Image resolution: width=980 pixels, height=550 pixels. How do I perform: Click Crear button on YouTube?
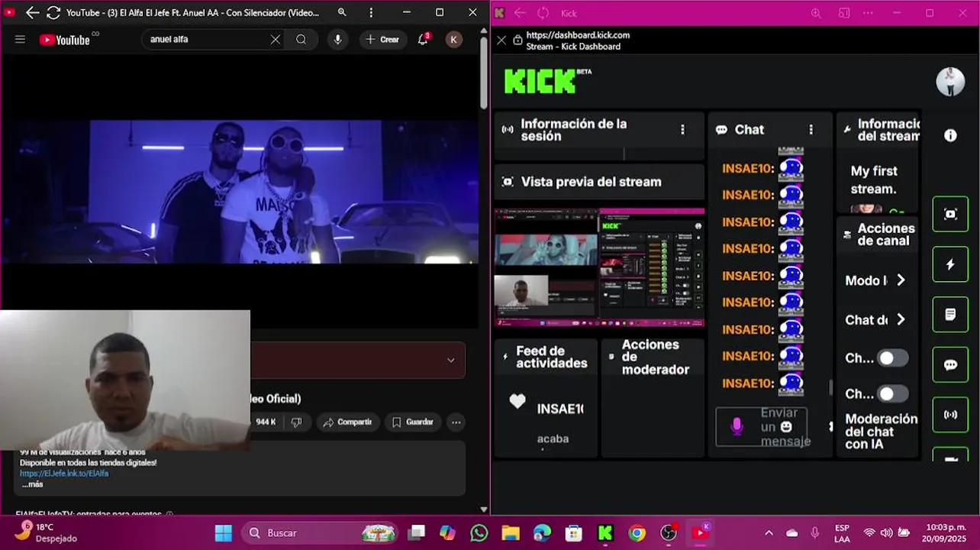click(382, 40)
